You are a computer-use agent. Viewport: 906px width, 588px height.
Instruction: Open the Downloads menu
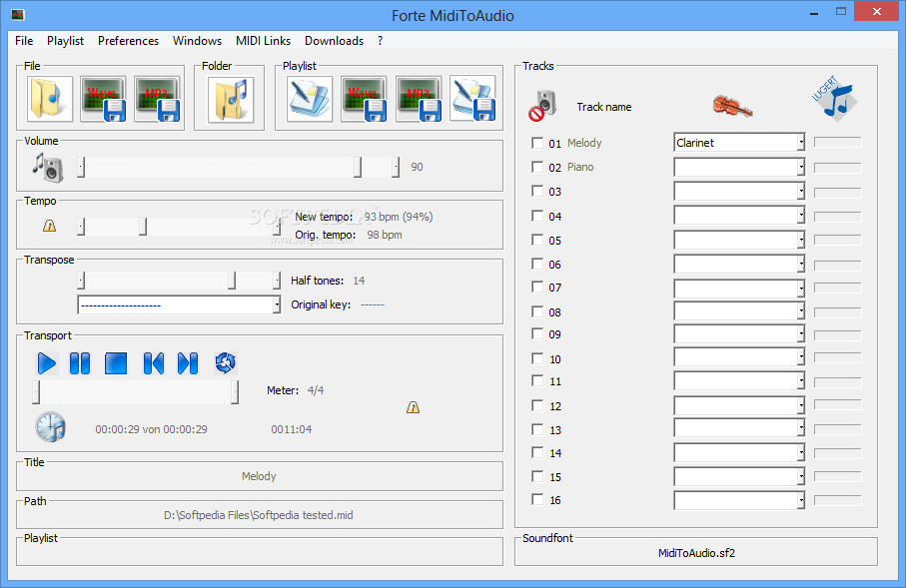[x=334, y=41]
